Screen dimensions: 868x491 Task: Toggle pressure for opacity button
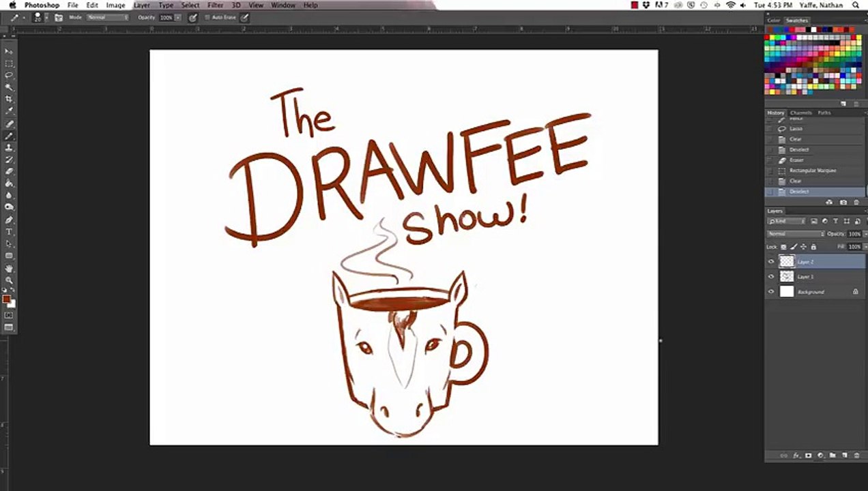[192, 17]
